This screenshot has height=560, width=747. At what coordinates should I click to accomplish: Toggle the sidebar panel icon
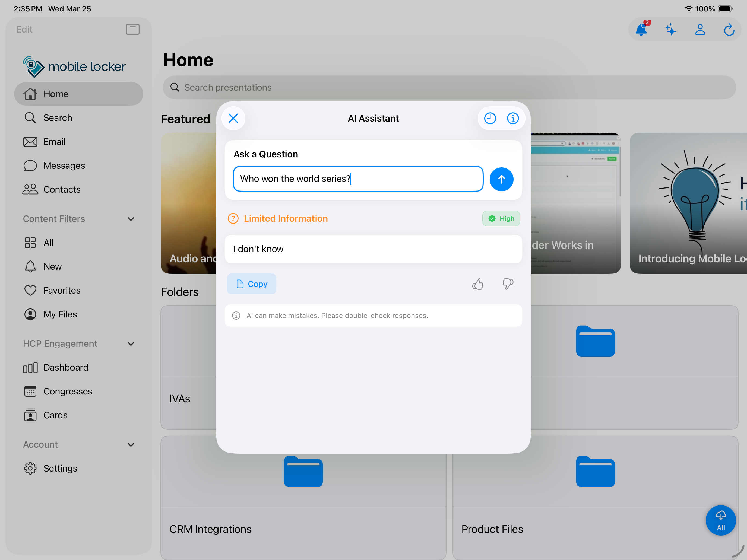click(133, 29)
